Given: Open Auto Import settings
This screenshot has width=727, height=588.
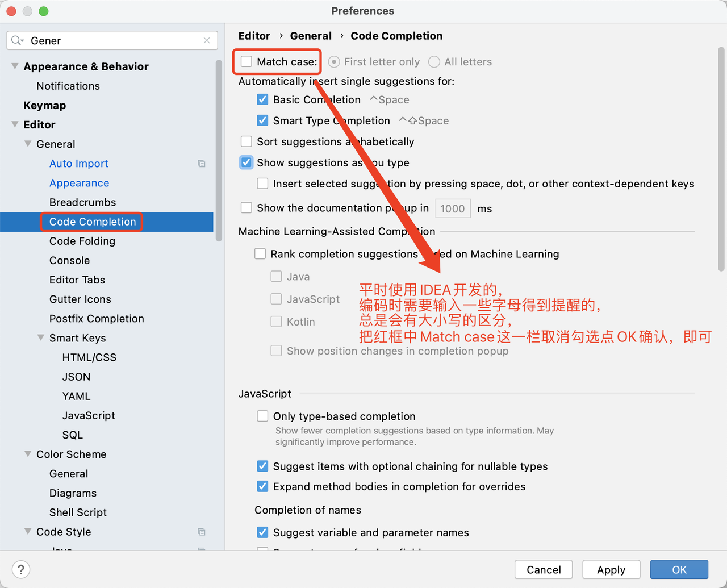Looking at the screenshot, I should click(x=79, y=164).
